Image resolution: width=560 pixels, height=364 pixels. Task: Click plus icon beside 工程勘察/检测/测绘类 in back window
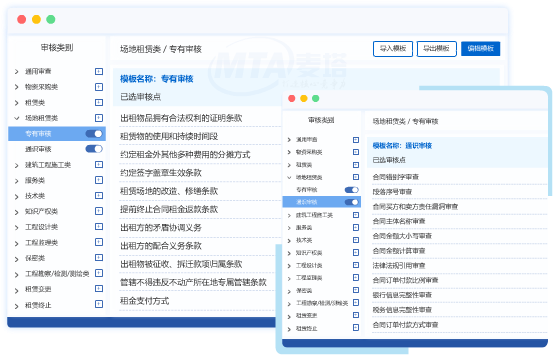point(99,273)
